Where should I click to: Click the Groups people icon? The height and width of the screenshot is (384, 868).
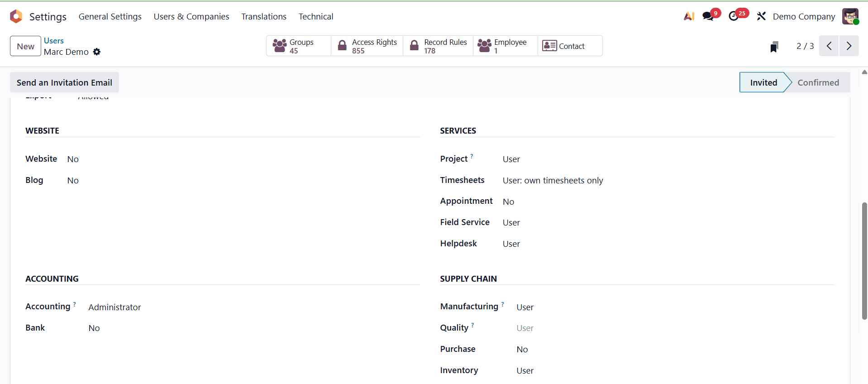(280, 45)
